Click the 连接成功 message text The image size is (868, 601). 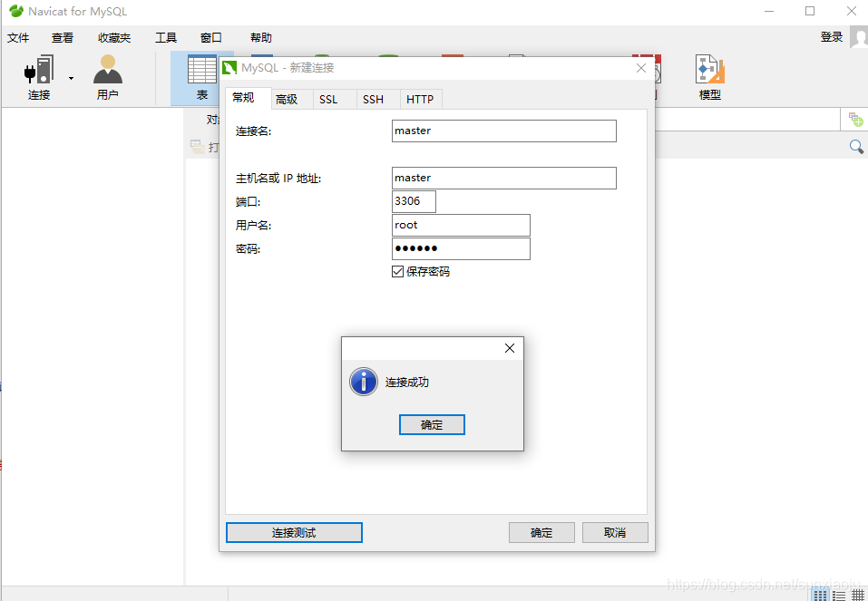(x=407, y=383)
